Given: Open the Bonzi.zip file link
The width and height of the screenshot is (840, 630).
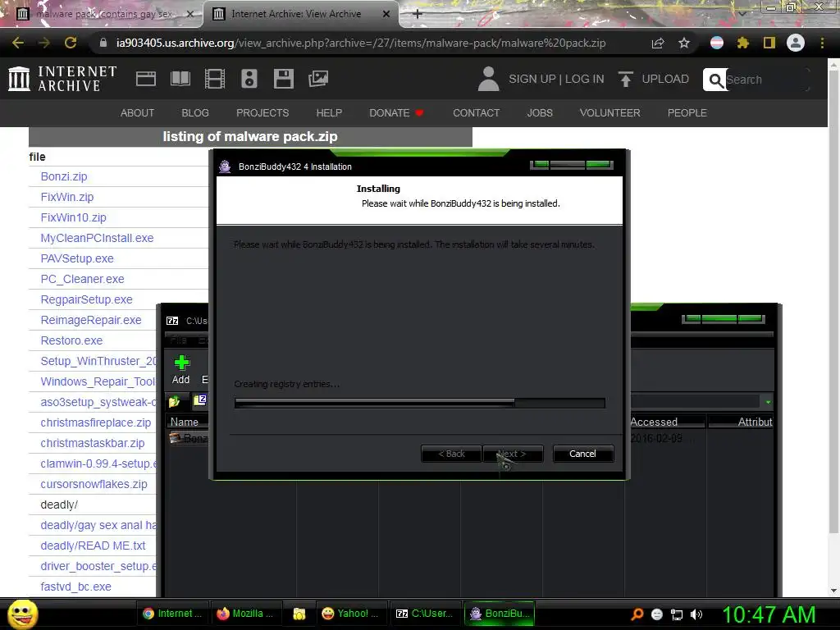Looking at the screenshot, I should [x=64, y=176].
